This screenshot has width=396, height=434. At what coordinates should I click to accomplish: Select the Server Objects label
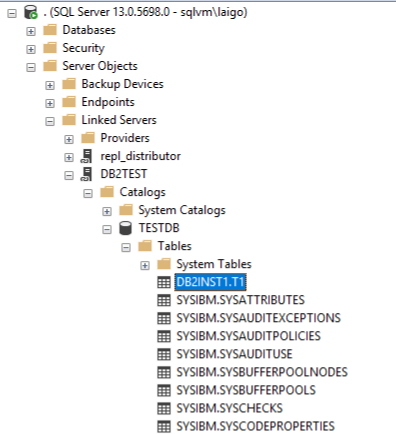coord(100,66)
